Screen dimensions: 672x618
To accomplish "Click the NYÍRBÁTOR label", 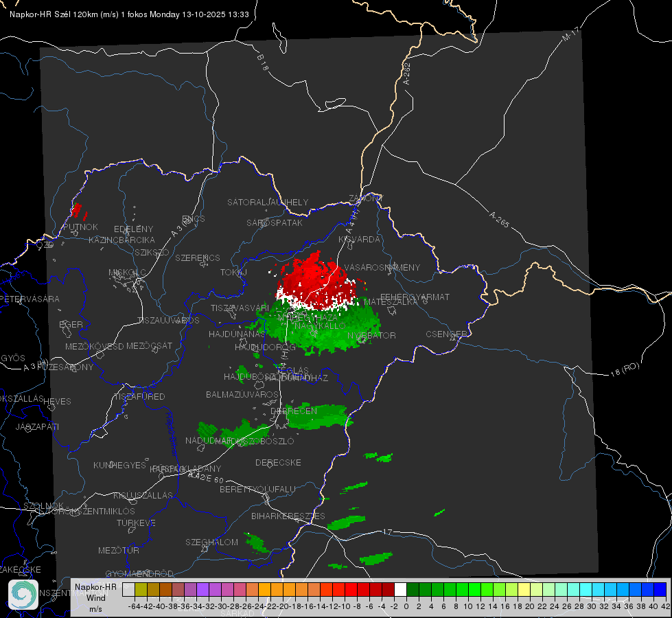I will [x=371, y=335].
